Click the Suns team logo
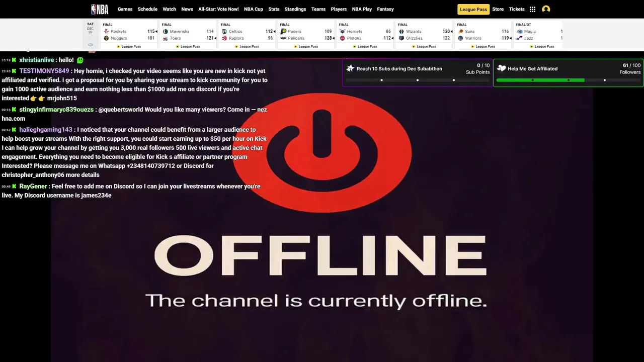 tap(460, 31)
